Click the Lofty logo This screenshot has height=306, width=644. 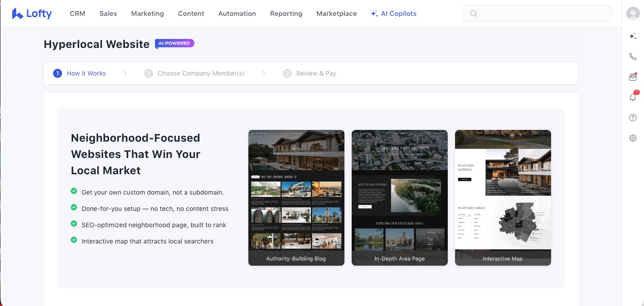tap(32, 14)
